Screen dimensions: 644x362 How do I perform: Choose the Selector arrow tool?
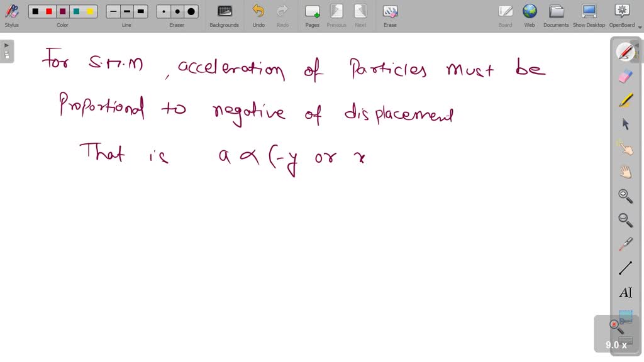click(x=625, y=123)
